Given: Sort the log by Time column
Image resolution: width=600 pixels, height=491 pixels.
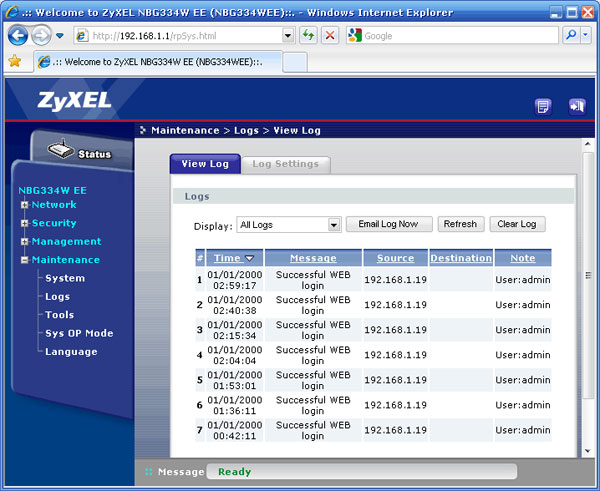Looking at the screenshot, I should (233, 258).
